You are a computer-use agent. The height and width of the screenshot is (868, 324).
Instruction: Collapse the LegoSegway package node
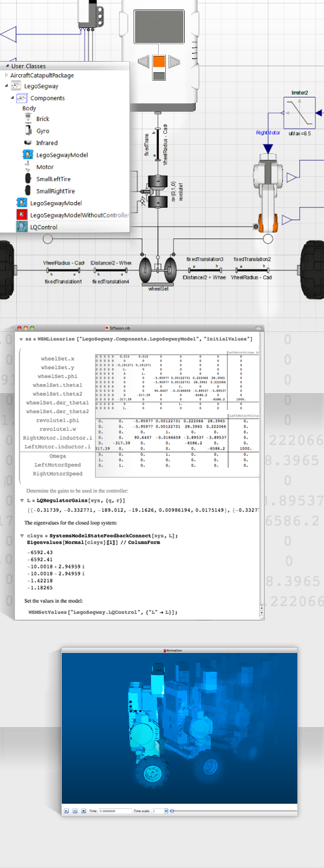(7, 86)
